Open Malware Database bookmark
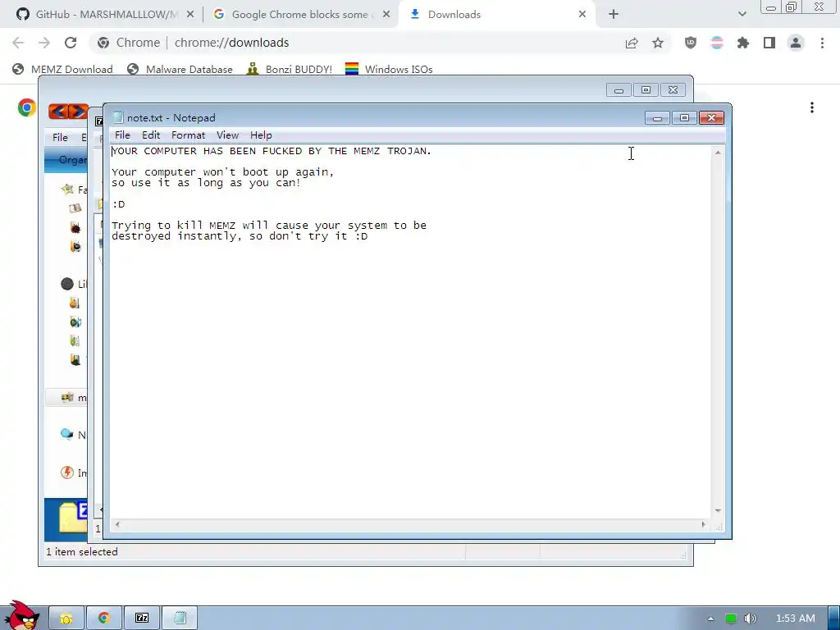The width and height of the screenshot is (840, 630). [180, 69]
